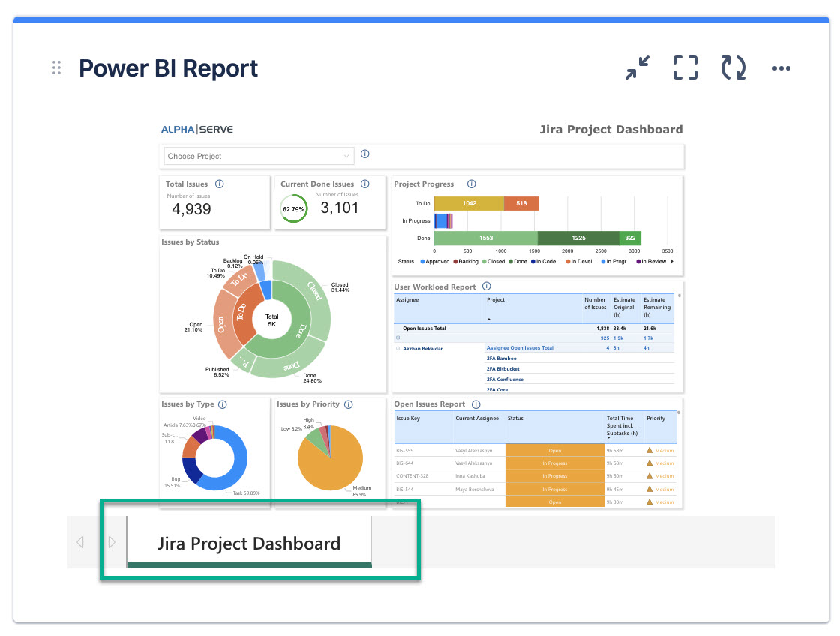Refresh the Power BI Report

coord(733,67)
